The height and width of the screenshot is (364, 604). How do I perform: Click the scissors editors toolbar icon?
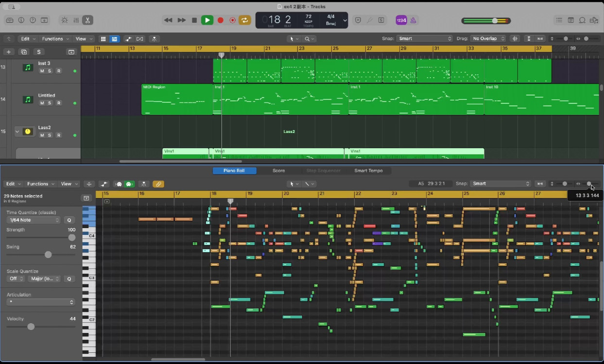tap(87, 20)
